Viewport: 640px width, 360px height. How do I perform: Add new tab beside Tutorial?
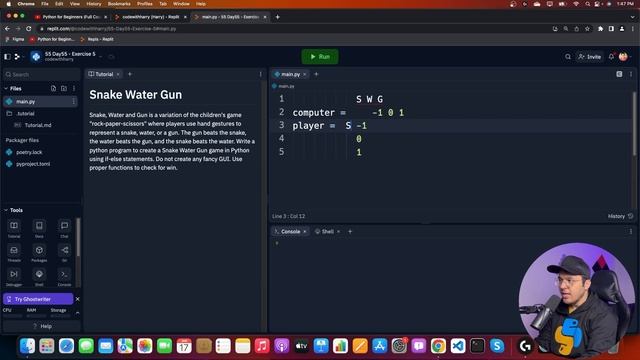(x=130, y=74)
